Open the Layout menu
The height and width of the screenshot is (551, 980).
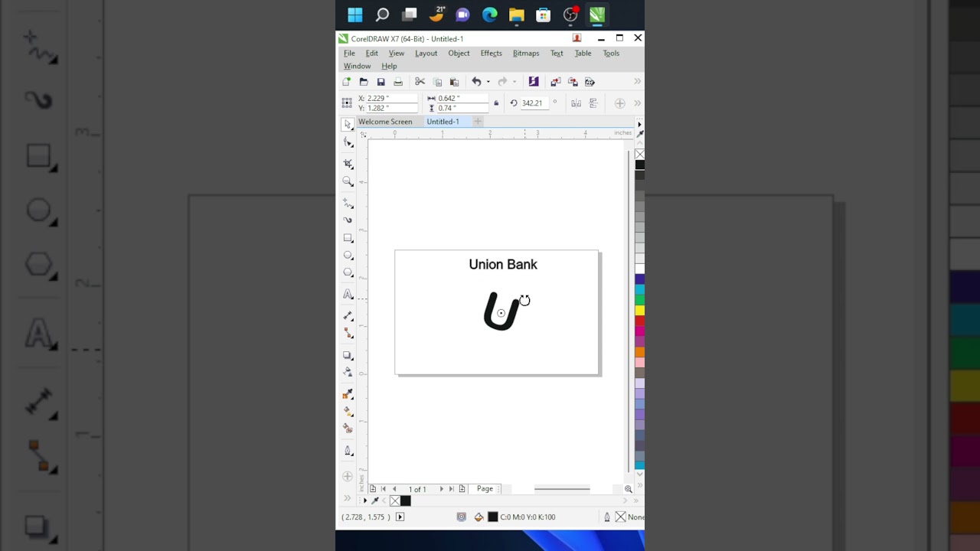426,54
